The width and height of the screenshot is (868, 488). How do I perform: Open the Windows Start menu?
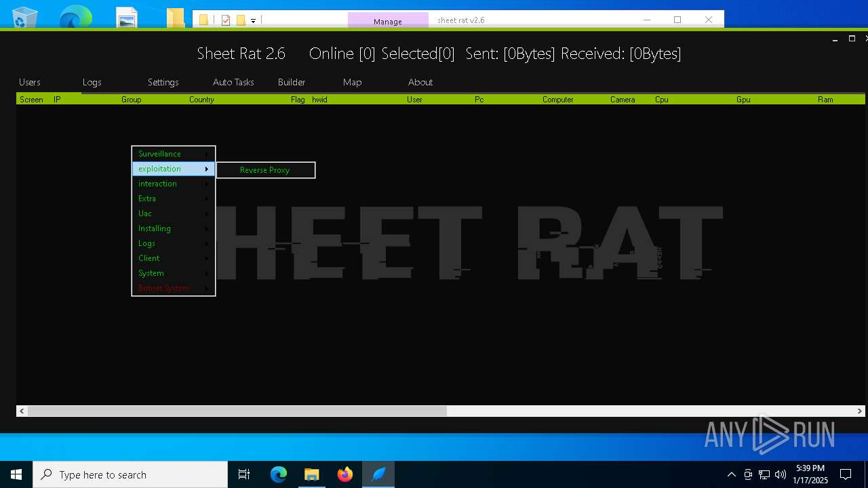16,474
